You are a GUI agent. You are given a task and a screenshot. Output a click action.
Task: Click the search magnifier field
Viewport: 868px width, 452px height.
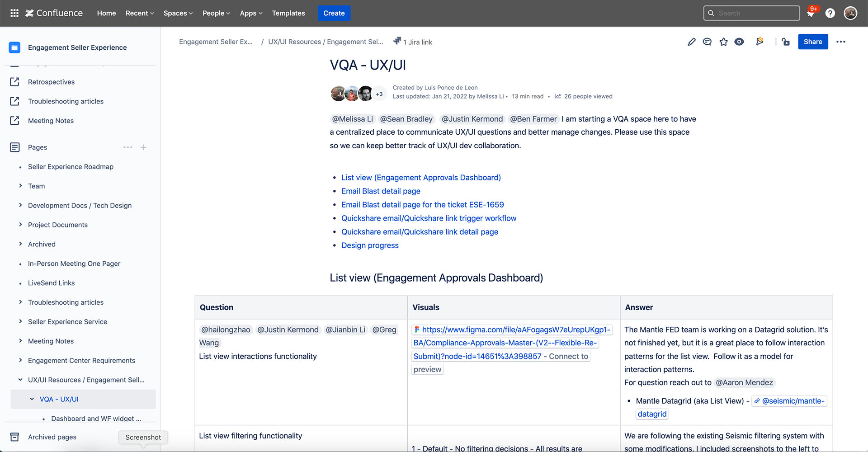[751, 13]
